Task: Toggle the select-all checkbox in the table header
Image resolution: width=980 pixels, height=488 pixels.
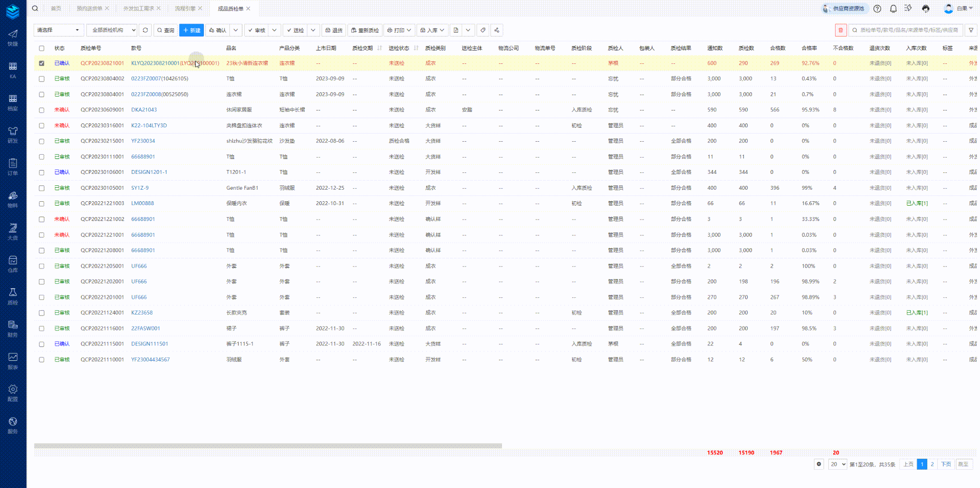Action: click(42, 48)
